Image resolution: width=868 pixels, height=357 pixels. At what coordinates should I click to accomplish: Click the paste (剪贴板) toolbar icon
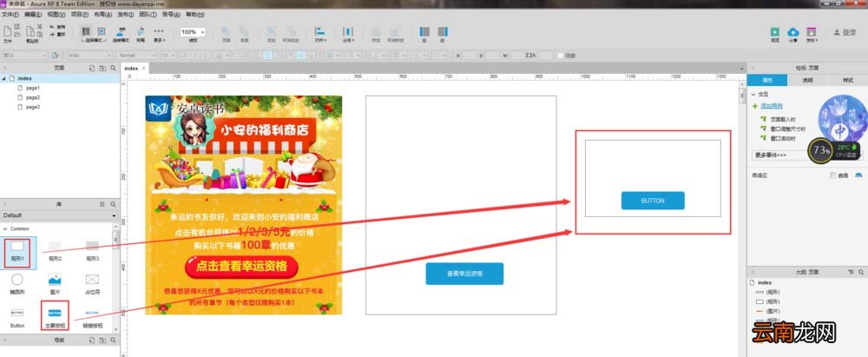(32, 31)
